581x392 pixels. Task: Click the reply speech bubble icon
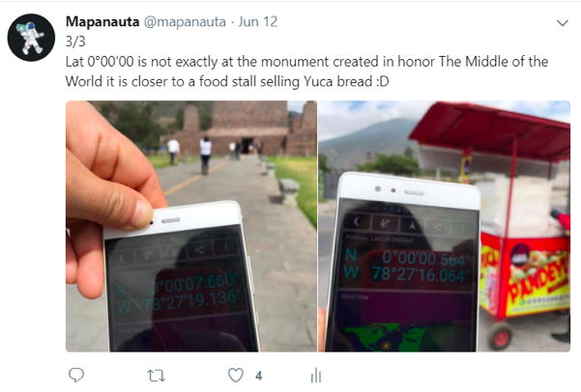(x=76, y=376)
